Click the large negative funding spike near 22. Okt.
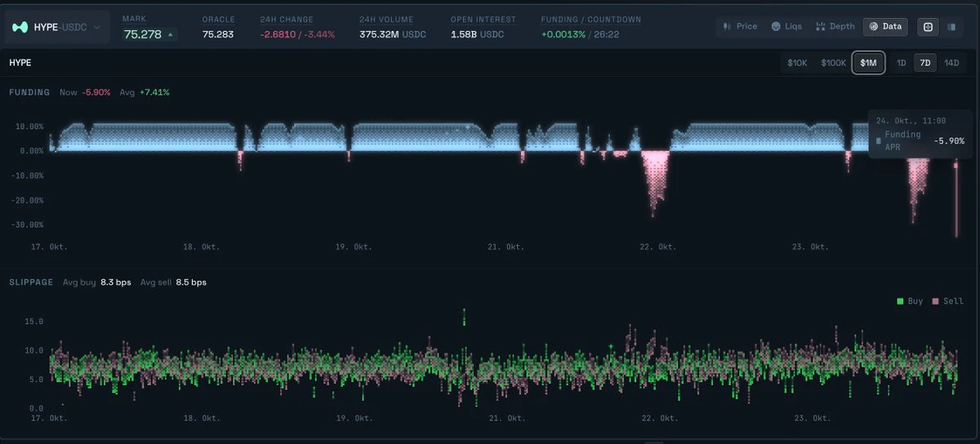980x444 pixels. point(653,181)
